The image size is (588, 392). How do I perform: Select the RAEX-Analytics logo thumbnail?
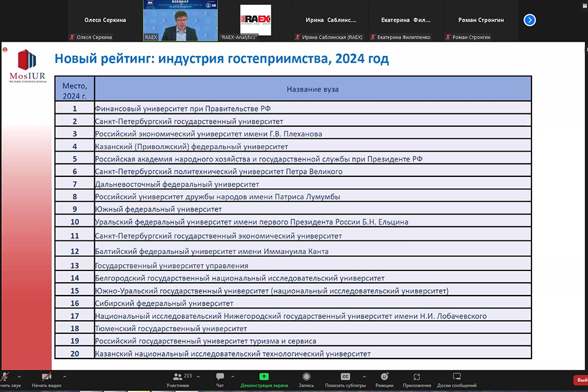pos(255,21)
